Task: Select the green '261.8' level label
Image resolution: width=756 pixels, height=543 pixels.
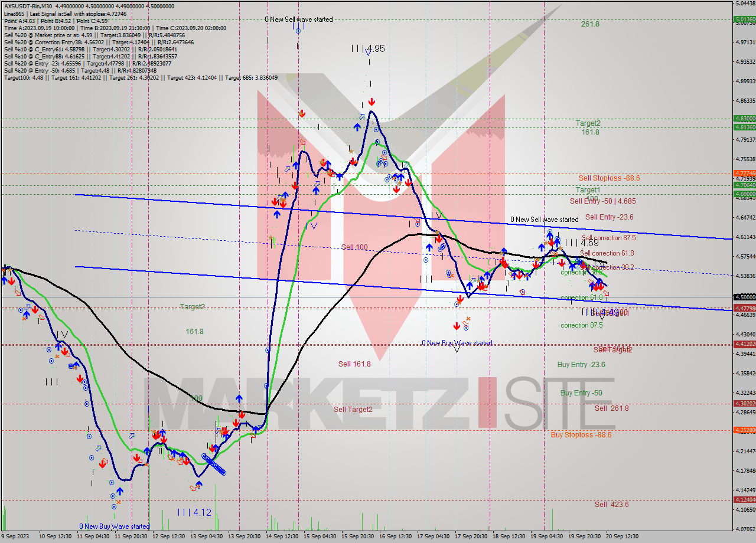Action: pyautogui.click(x=590, y=24)
